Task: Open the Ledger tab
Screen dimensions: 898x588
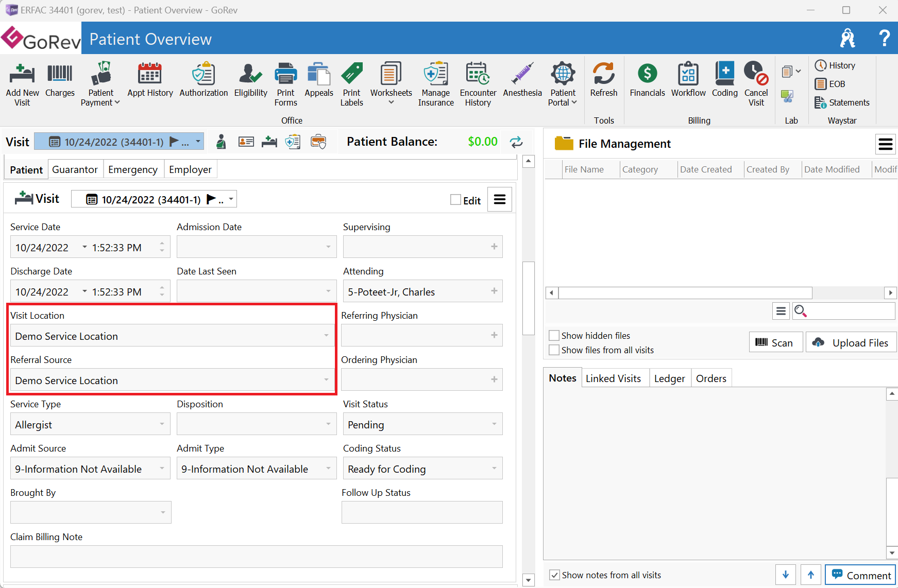Action: [x=670, y=378]
